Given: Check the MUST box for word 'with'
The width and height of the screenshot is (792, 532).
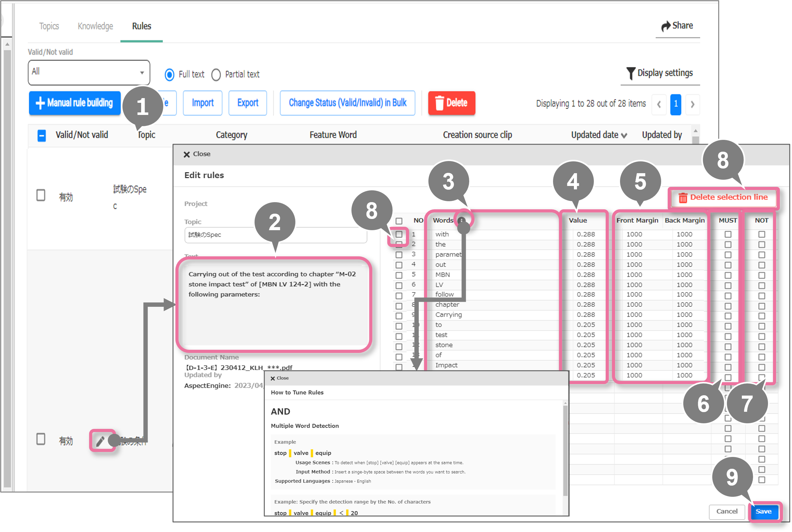Looking at the screenshot, I should pos(728,235).
